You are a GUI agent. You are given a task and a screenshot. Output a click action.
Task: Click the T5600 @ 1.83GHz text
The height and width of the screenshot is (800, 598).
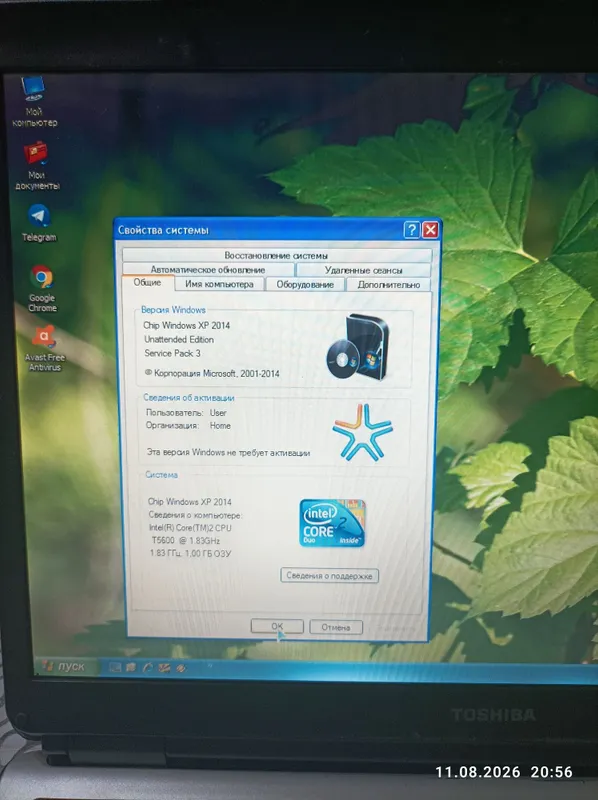click(186, 540)
